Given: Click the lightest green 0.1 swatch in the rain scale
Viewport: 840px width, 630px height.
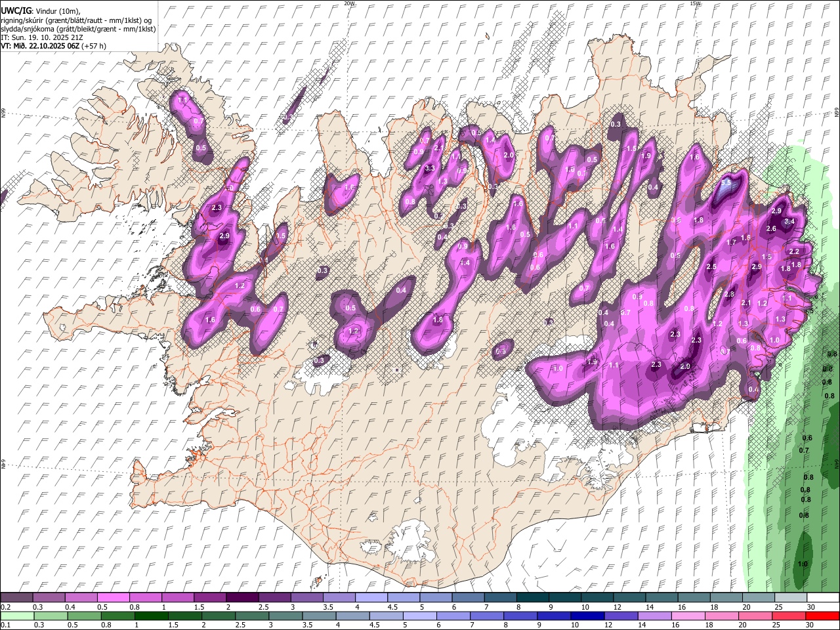Looking at the screenshot, I should tap(18, 616).
